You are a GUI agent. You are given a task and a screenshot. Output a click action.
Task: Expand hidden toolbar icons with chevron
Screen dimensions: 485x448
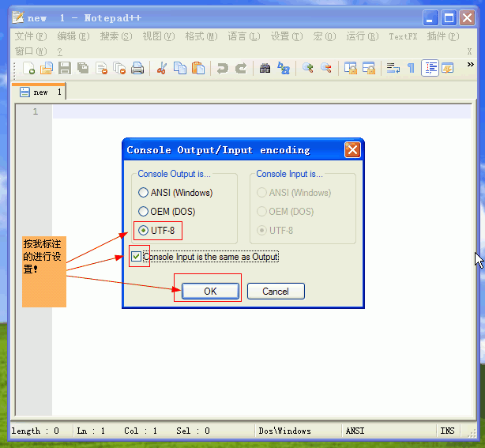point(471,64)
